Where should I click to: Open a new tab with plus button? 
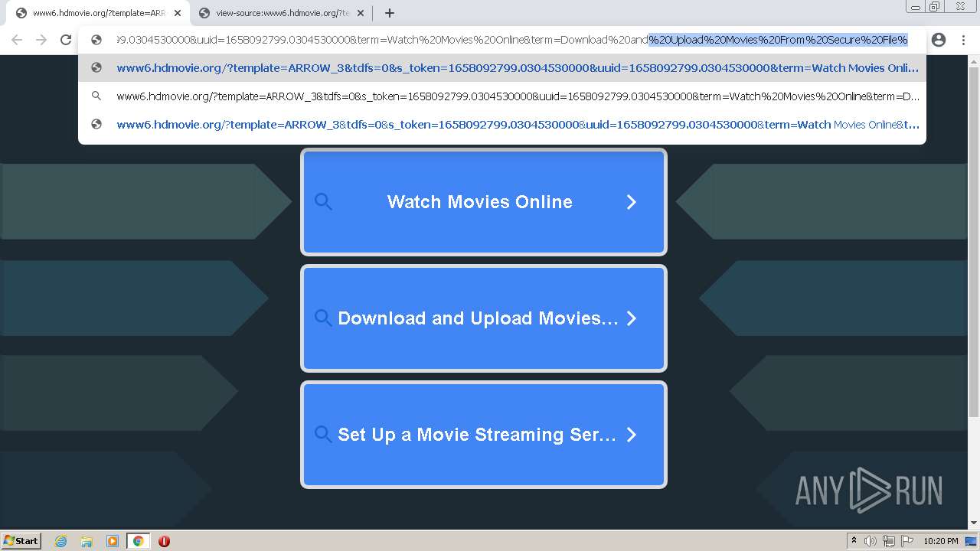tap(389, 13)
